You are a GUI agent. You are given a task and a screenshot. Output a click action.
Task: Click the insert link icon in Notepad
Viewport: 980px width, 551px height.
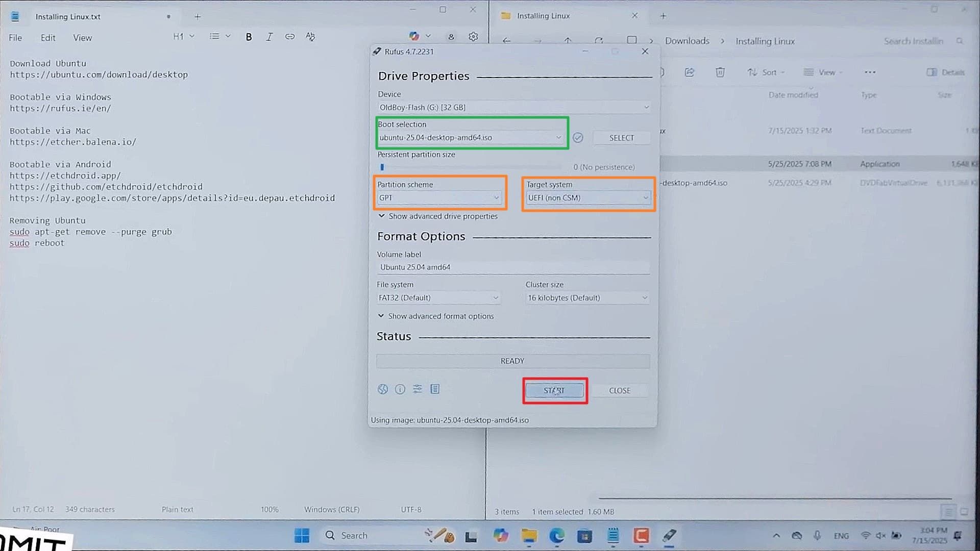289,37
